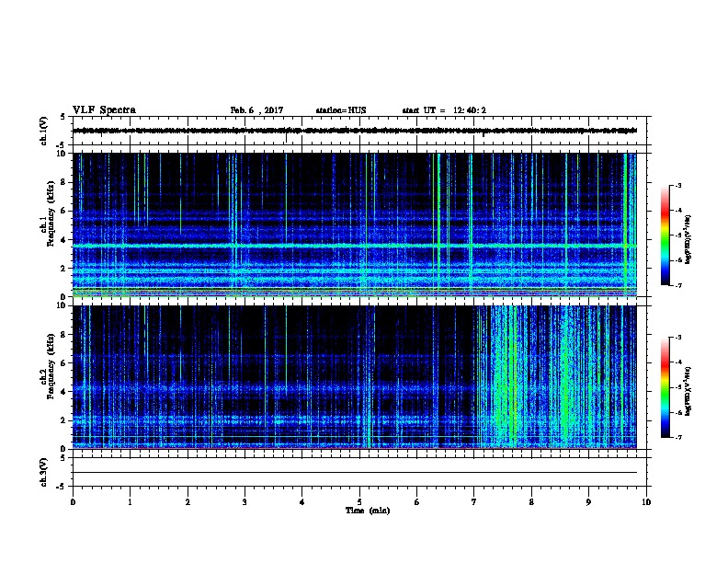Click the ch.3 flat voltage trace line
This screenshot has height=563, width=728.
(355, 473)
